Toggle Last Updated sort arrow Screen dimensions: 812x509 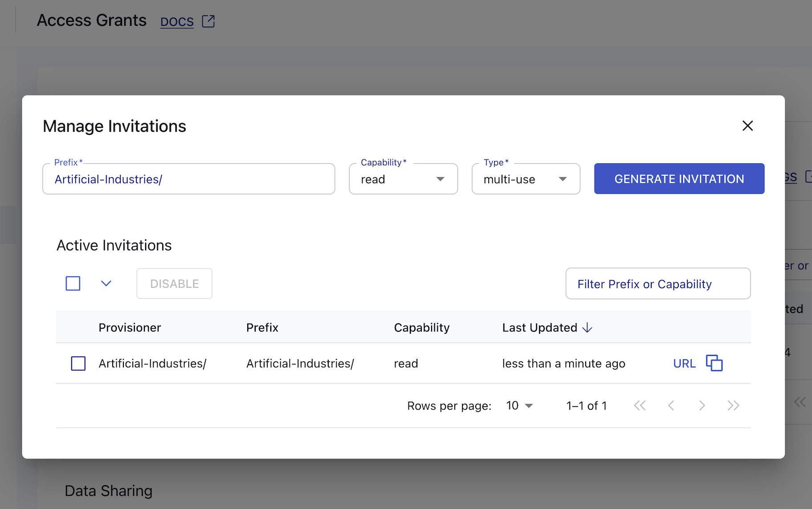tap(588, 328)
